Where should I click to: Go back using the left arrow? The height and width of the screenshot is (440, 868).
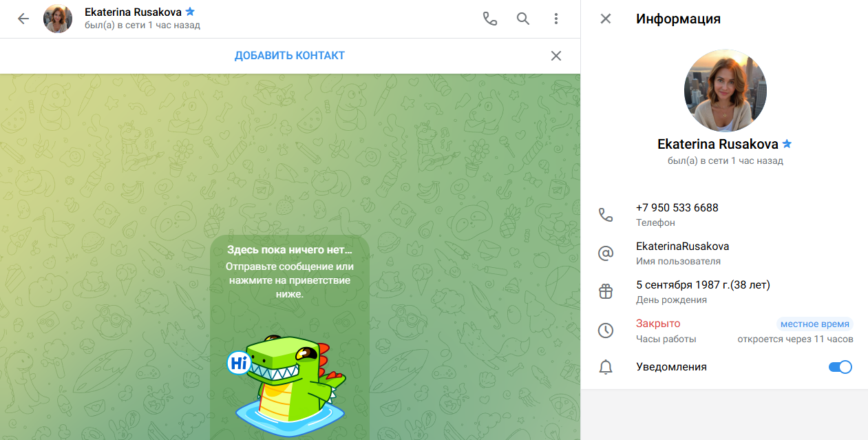tap(23, 19)
